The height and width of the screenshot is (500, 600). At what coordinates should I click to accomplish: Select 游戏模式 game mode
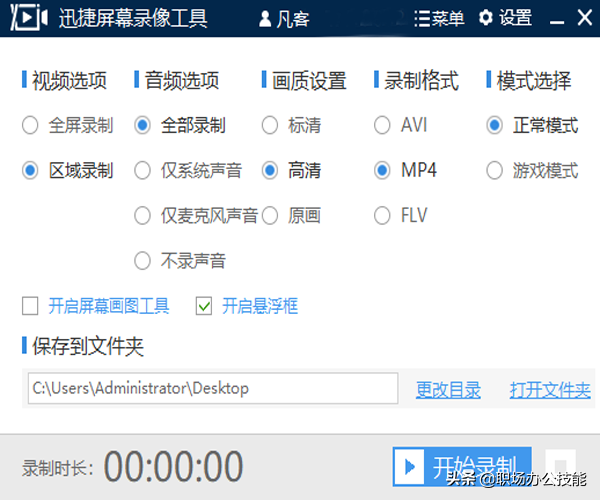point(532,170)
